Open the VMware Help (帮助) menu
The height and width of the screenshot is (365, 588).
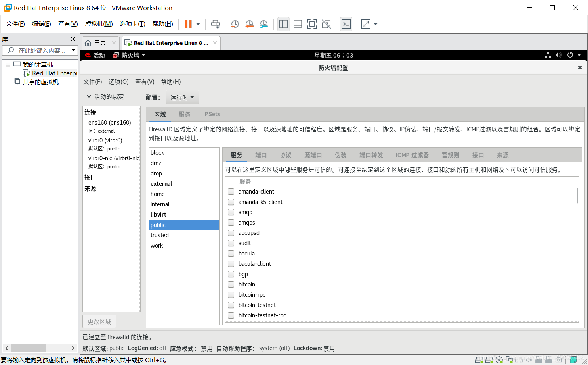(163, 24)
